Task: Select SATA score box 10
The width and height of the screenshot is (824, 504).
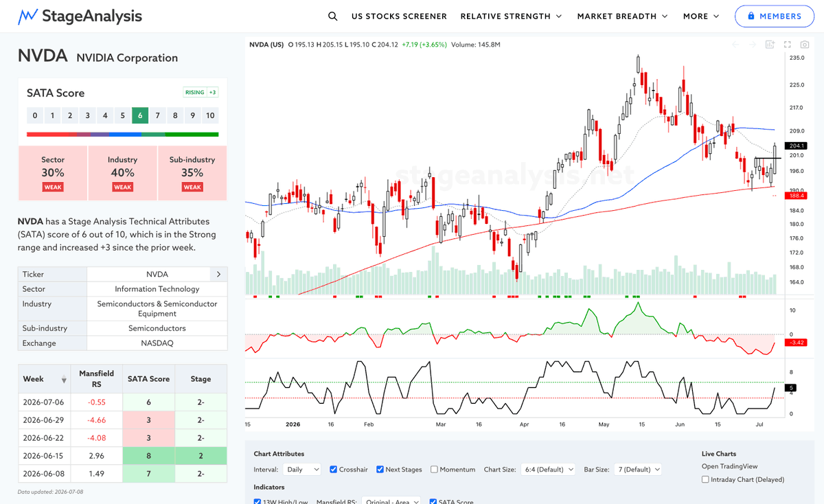Action: click(210, 115)
